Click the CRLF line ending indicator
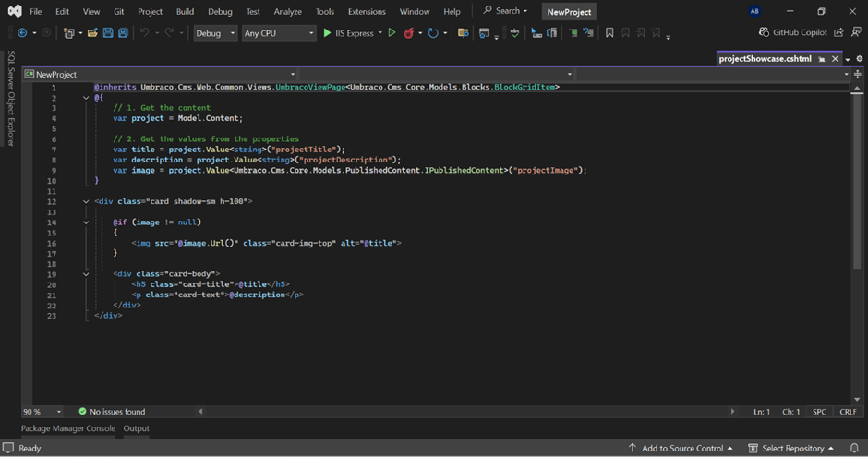868x457 pixels. coord(847,412)
